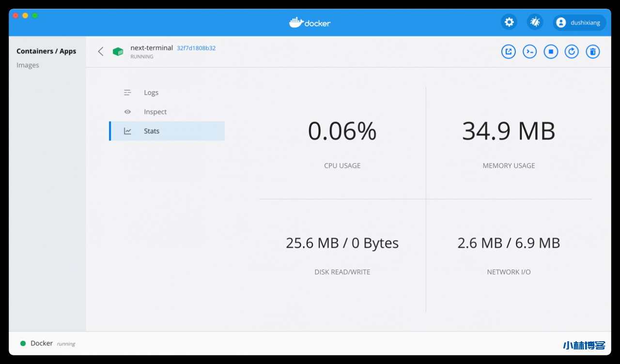
Task: Stop the next-terminal container
Action: pos(551,51)
